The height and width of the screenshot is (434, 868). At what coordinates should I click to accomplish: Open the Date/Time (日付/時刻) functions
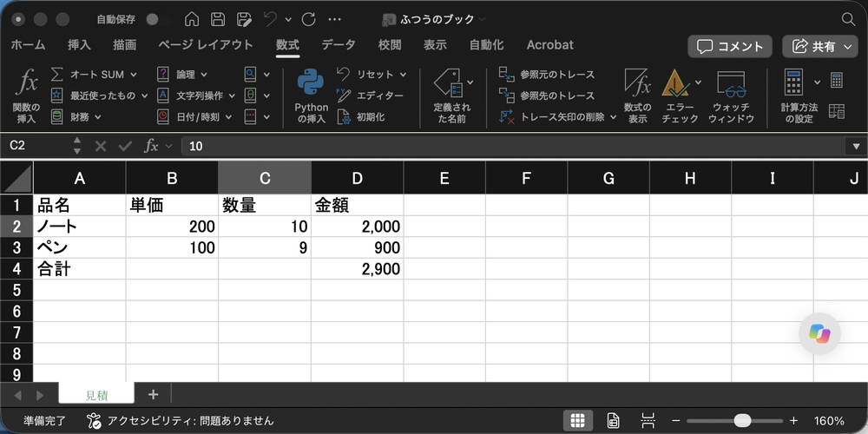(194, 117)
